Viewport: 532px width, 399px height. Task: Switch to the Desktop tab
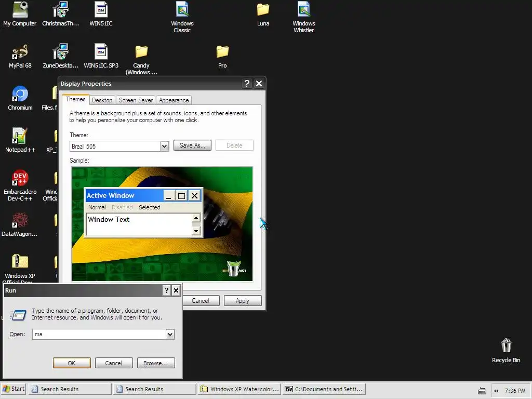tap(102, 100)
